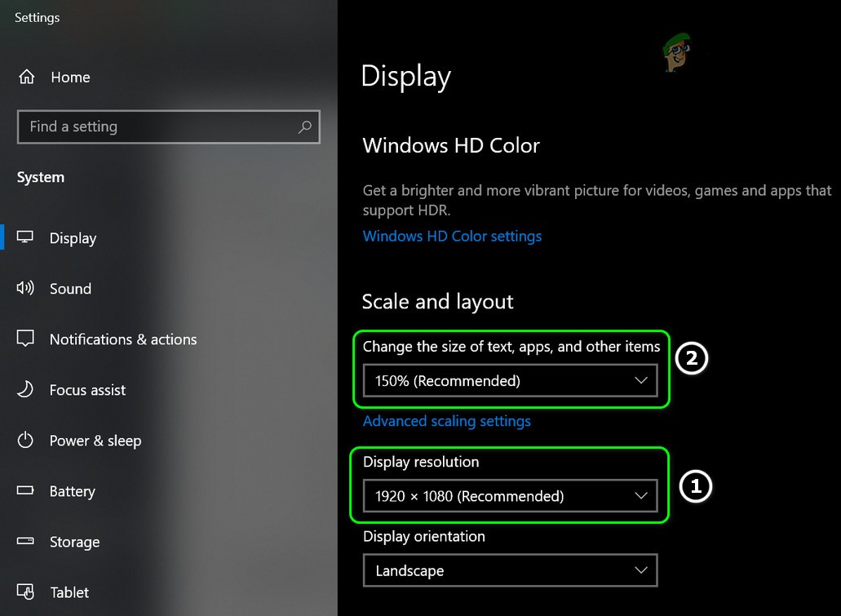Click inside the Find a setting field
Screen dimensions: 841x616
pyautogui.click(x=147, y=127)
